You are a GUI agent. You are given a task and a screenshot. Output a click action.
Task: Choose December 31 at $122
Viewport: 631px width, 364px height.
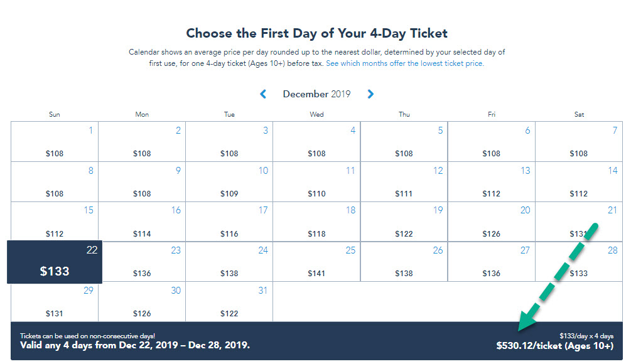pyautogui.click(x=229, y=302)
